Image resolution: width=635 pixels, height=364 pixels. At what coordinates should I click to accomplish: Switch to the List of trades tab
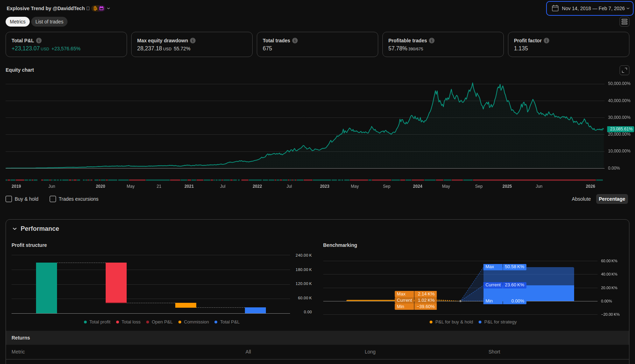49,22
